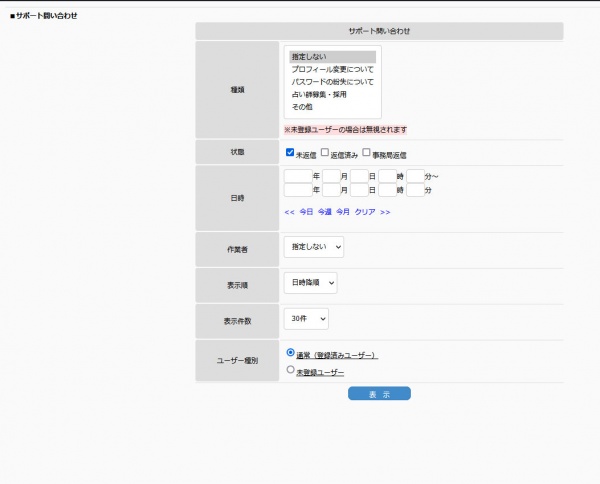Click the 今月 date shortcut link
The width and height of the screenshot is (600, 484).
tap(343, 212)
